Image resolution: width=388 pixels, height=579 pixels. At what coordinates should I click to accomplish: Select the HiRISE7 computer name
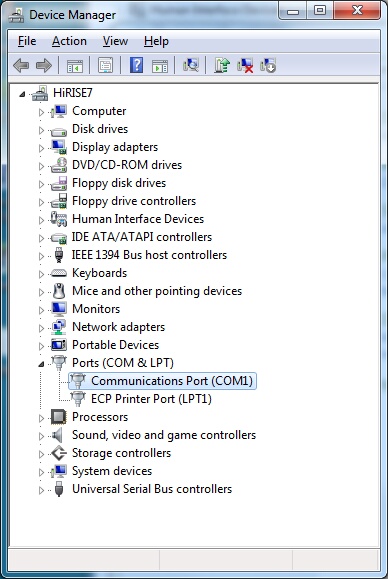[x=73, y=93]
